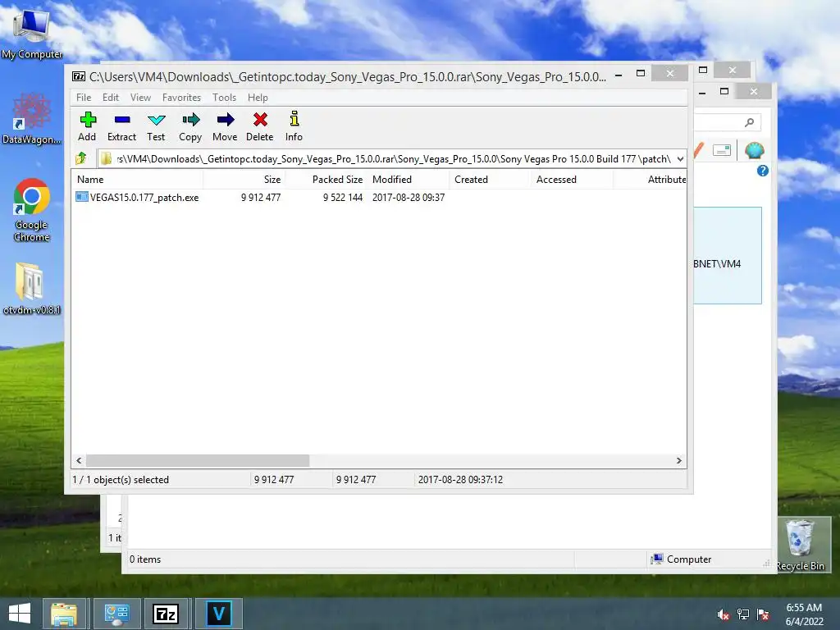The width and height of the screenshot is (840, 630).
Task: Click the blue help icon in background window
Action: [763, 171]
